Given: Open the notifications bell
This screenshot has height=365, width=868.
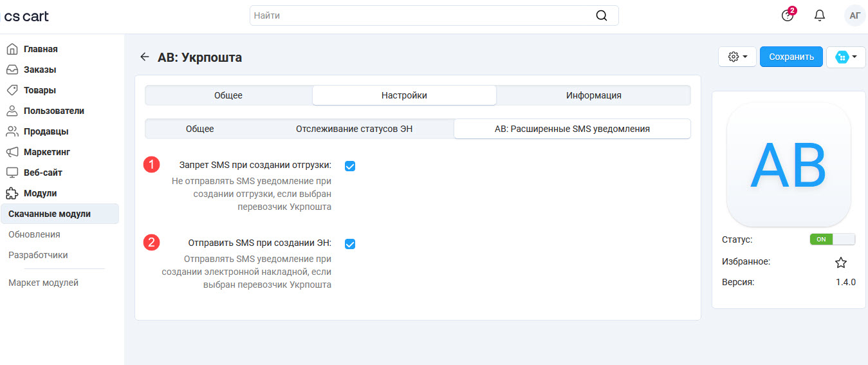Looking at the screenshot, I should point(820,15).
